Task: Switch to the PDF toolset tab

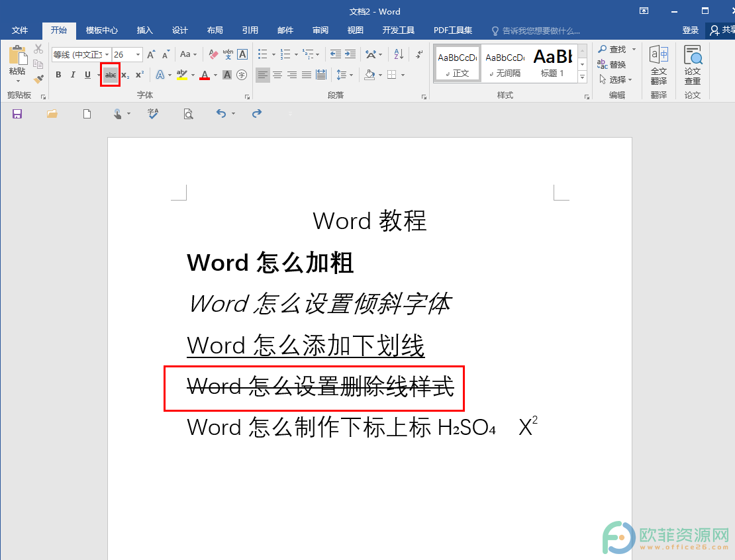Action: point(452,30)
